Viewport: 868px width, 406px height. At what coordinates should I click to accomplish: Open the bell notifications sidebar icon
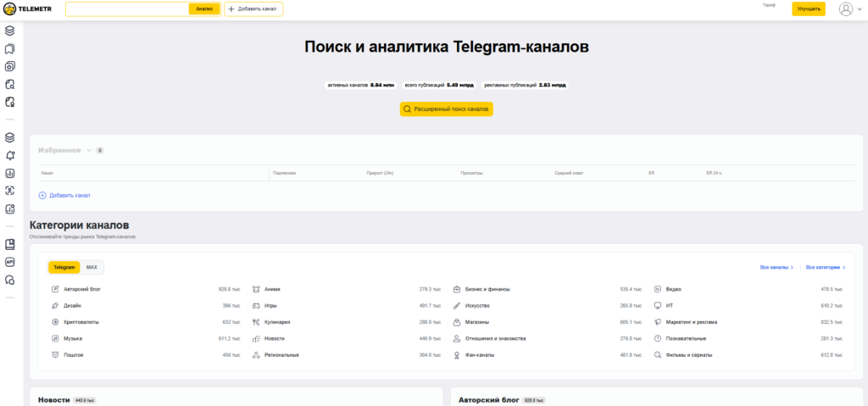(x=9, y=155)
